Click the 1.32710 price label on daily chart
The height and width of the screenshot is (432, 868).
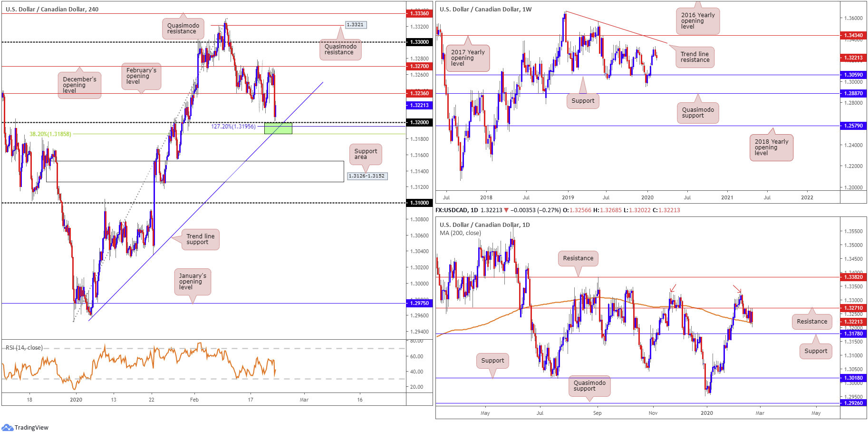853,308
